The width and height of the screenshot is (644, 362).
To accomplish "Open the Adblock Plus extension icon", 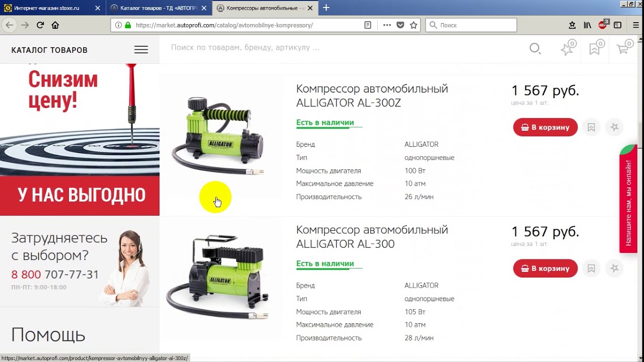I will (603, 25).
